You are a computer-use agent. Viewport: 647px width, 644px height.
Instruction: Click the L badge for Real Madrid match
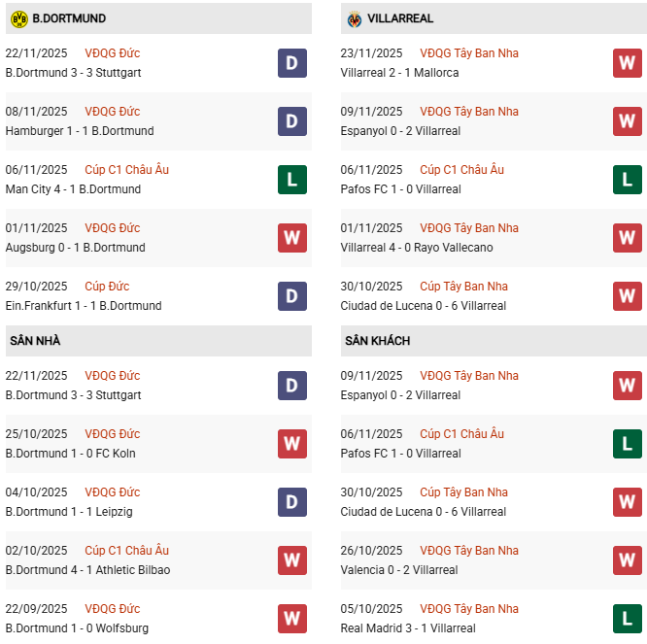click(628, 619)
